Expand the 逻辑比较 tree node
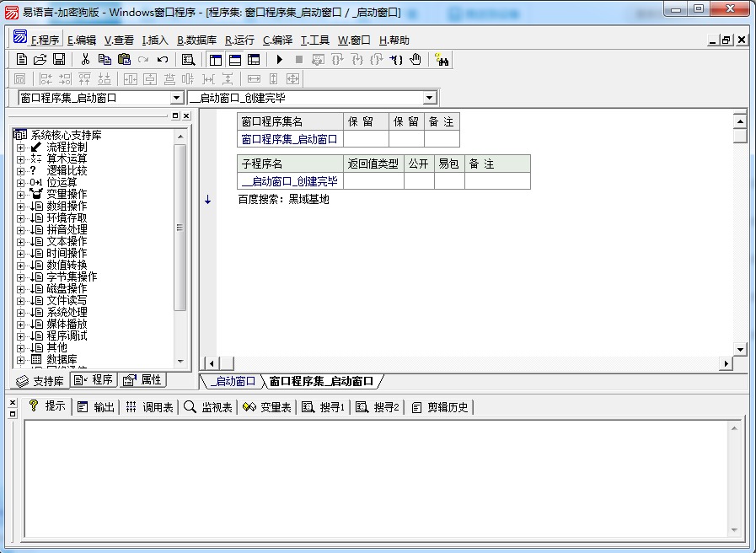756x553 pixels. click(x=21, y=170)
